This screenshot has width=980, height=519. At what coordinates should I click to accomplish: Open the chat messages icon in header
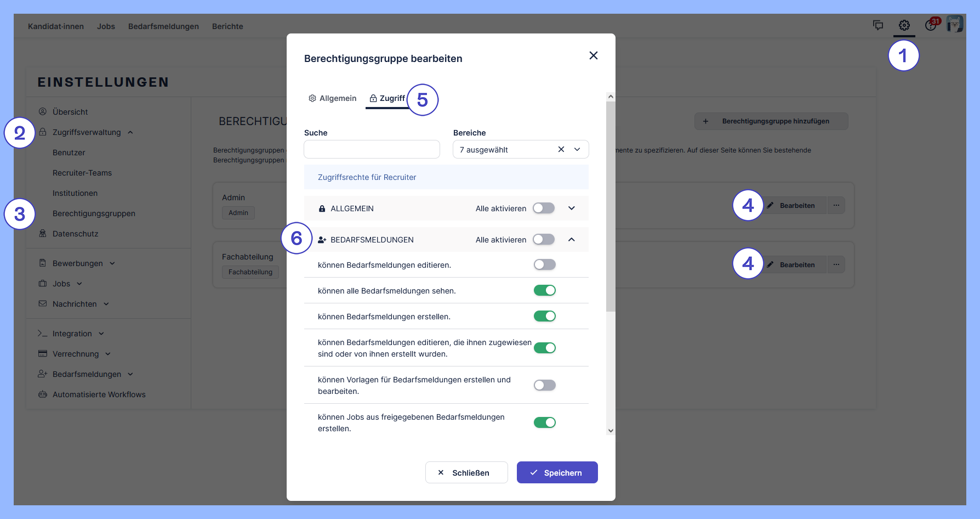pos(878,25)
